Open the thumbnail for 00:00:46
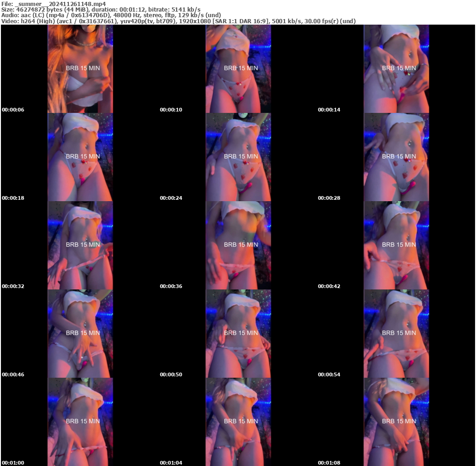This screenshot has width=476, height=466. 79,333
